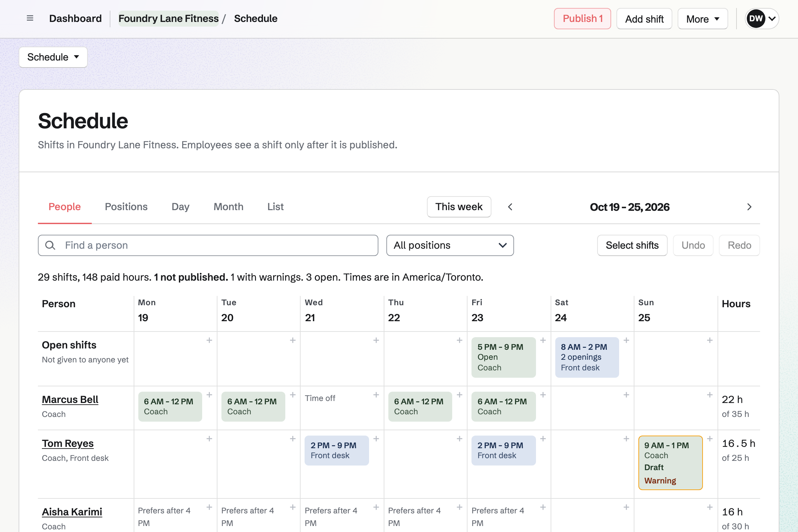Add open shift on Tue 20
Viewport: 798px width, 532px height.
293,340
